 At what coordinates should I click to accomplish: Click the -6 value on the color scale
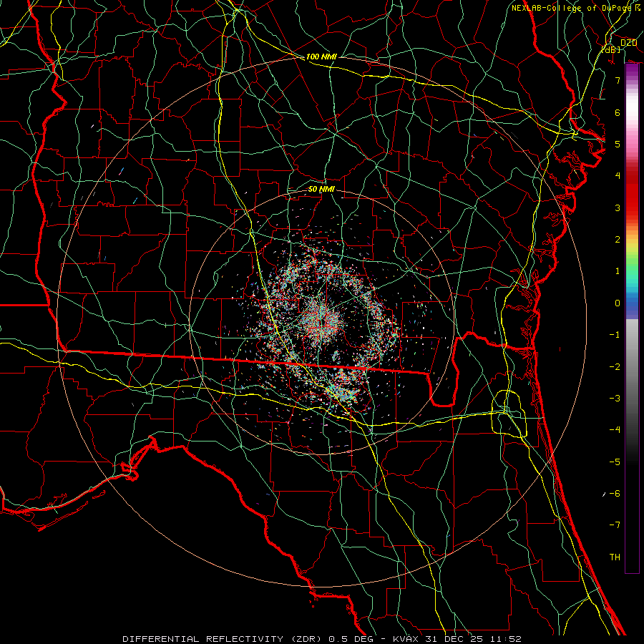point(615,494)
